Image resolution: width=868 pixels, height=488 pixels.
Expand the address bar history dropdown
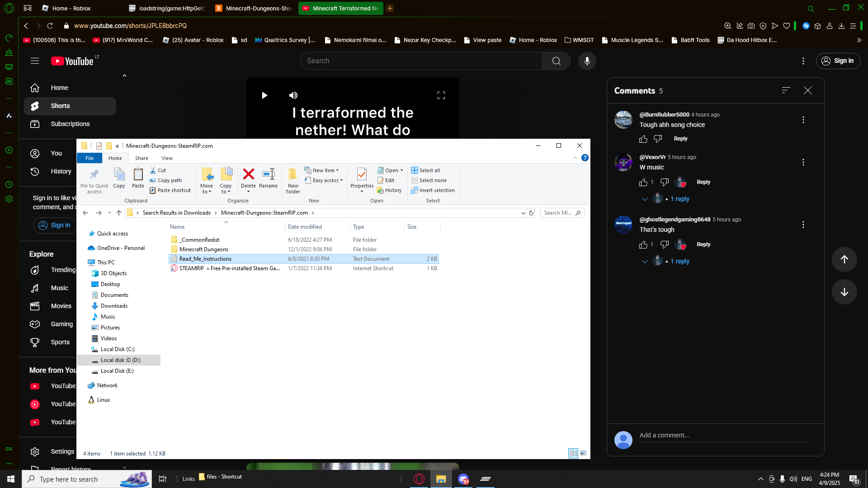point(523,213)
